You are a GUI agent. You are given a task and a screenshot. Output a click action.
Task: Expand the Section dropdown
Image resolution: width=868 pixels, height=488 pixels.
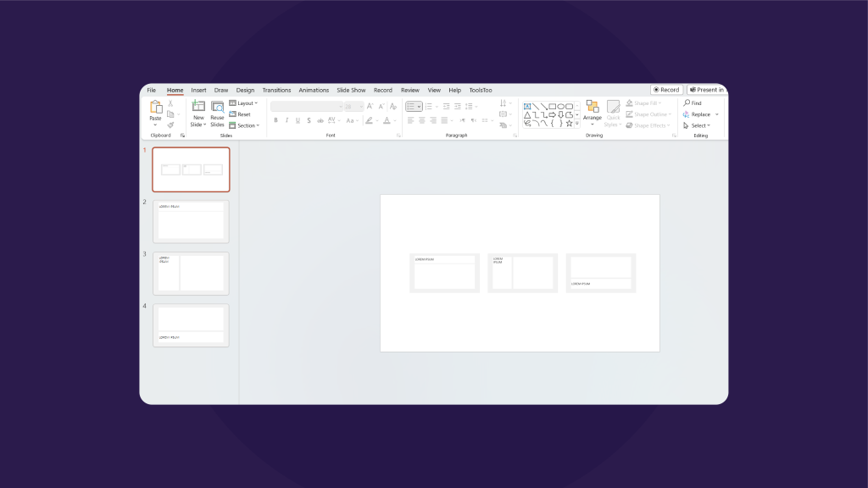tap(246, 125)
